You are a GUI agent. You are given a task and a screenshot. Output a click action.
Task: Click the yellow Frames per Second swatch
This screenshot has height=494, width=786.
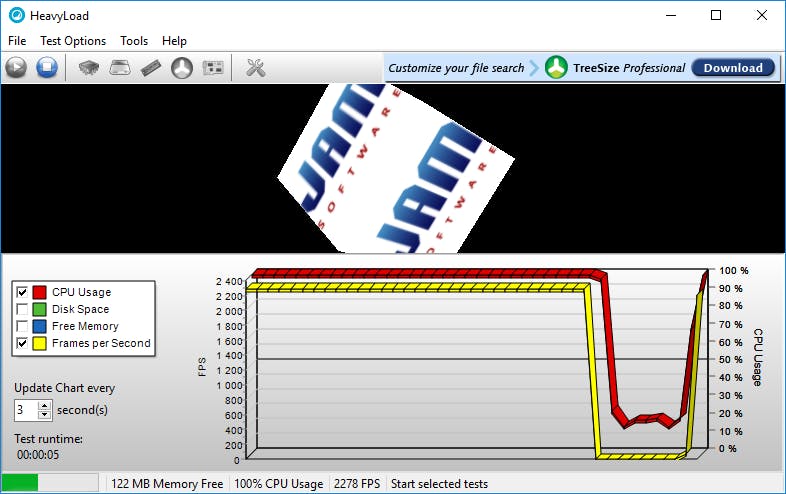40,343
